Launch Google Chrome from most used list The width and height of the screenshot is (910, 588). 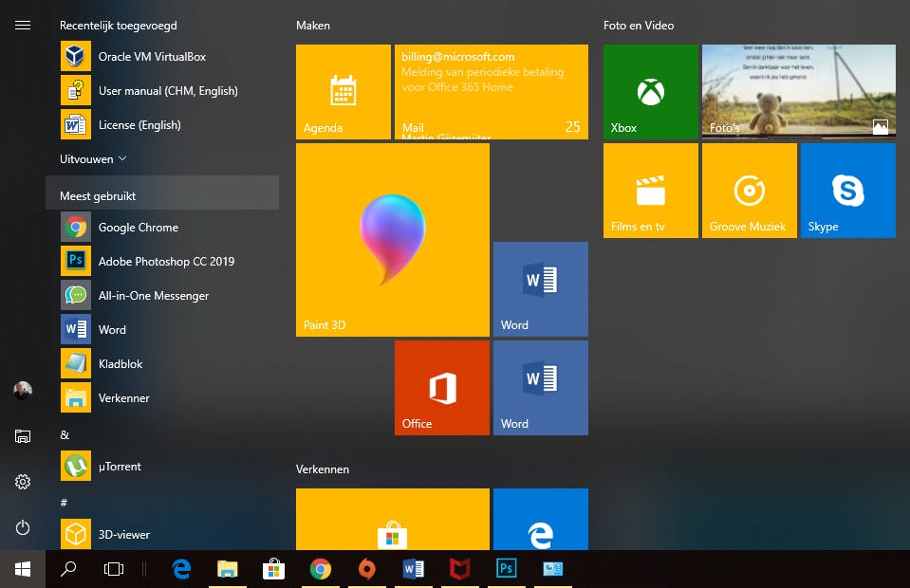point(162,227)
